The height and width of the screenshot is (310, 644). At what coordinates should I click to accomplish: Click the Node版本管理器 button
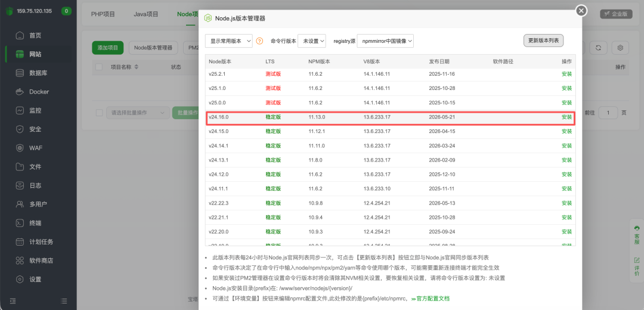tap(153, 48)
